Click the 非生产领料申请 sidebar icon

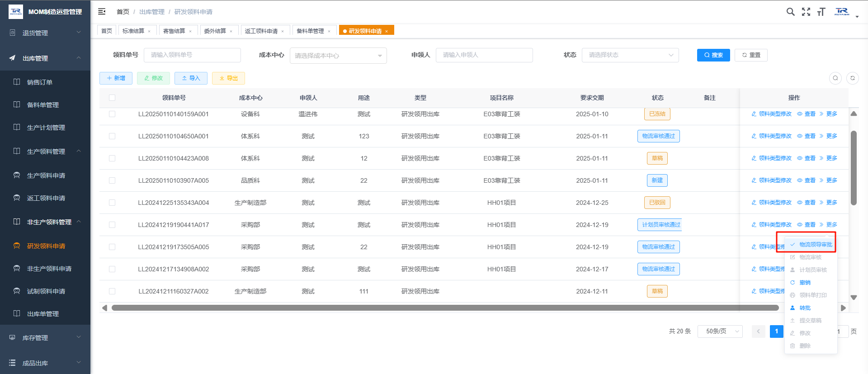(17, 268)
